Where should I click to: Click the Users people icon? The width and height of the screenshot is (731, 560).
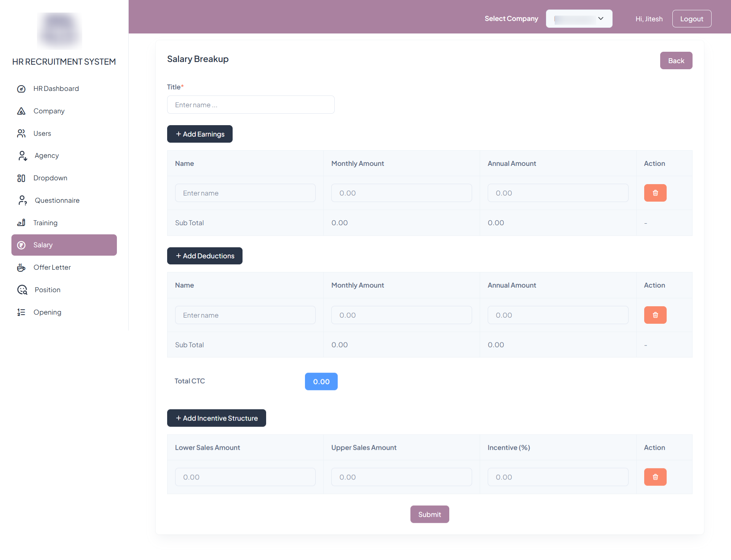[x=21, y=134]
